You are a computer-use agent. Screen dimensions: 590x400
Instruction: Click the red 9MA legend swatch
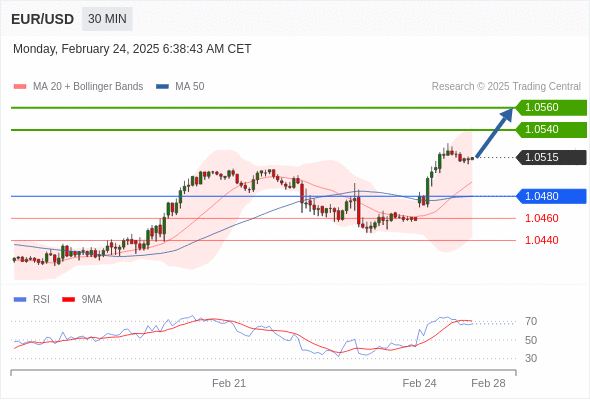(68, 300)
